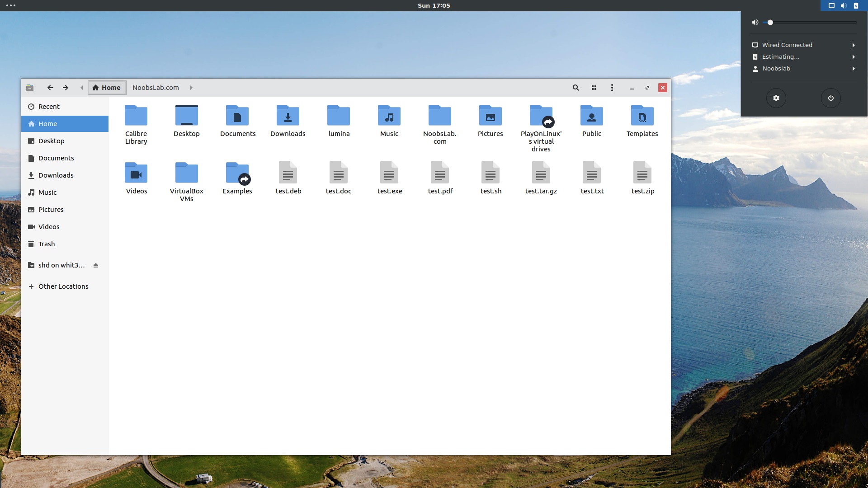Image resolution: width=868 pixels, height=488 pixels.
Task: Open the search in the file manager
Action: pyautogui.click(x=575, y=88)
